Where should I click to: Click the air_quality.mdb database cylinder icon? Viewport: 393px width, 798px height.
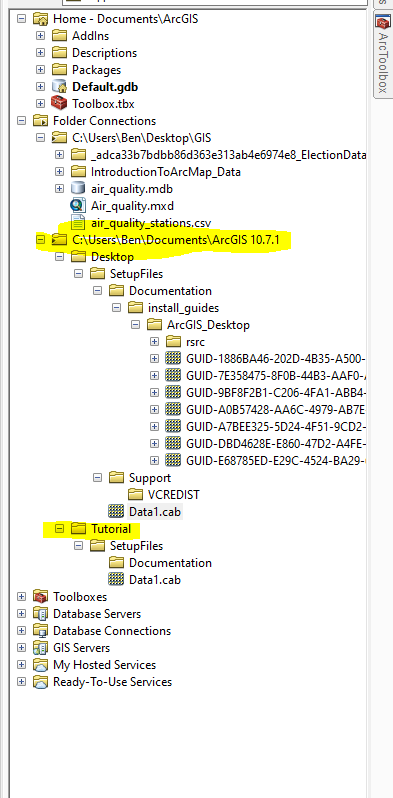pyautogui.click(x=78, y=189)
